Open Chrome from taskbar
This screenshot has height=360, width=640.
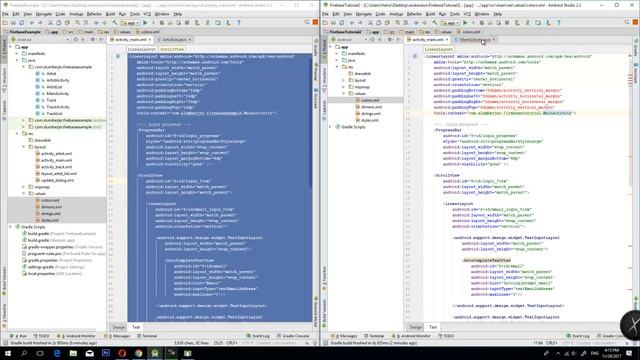coord(138,353)
